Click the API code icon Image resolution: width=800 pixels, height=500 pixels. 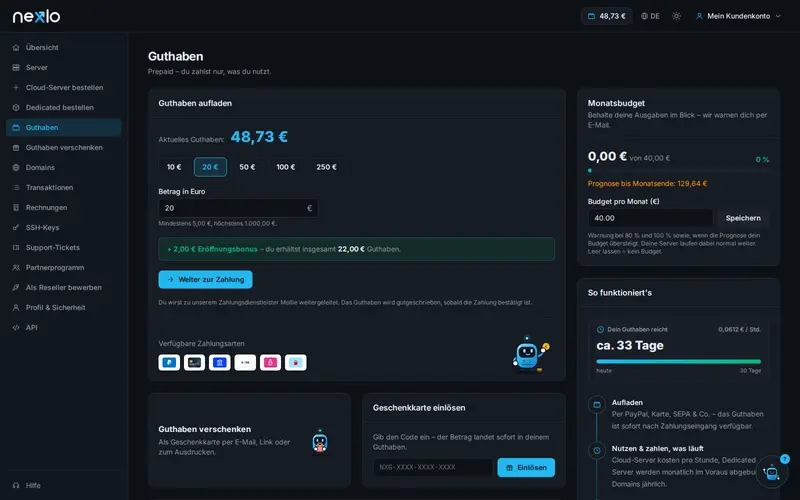tap(16, 328)
